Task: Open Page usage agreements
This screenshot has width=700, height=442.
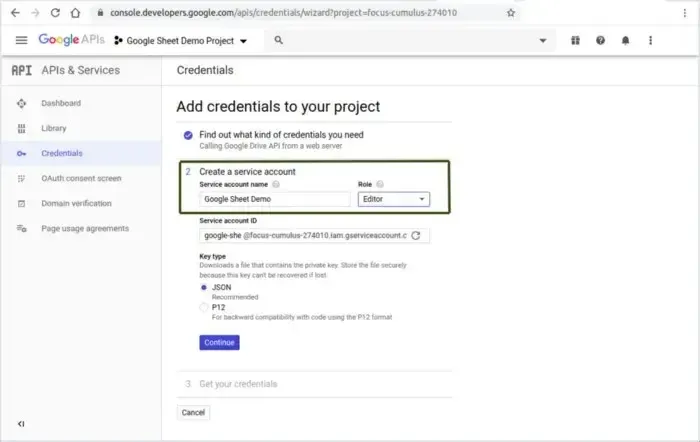Action: pos(85,228)
